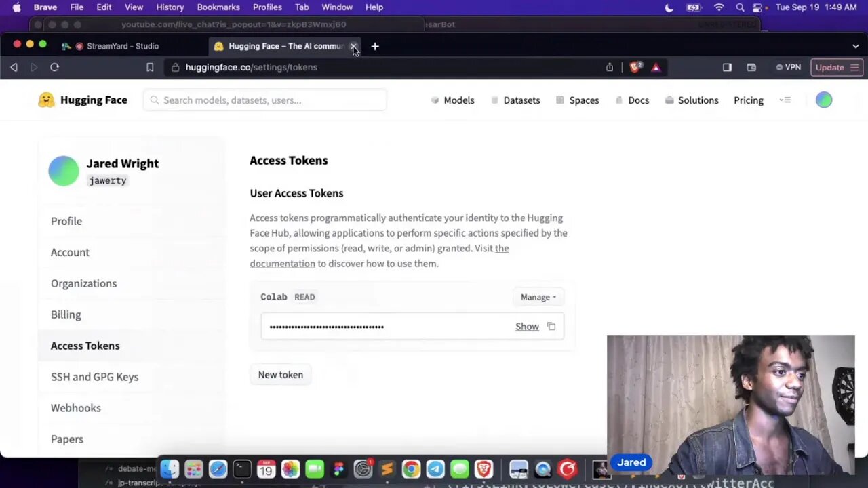Copy the Colab token to clipboard
The width and height of the screenshot is (868, 488).
tap(551, 327)
